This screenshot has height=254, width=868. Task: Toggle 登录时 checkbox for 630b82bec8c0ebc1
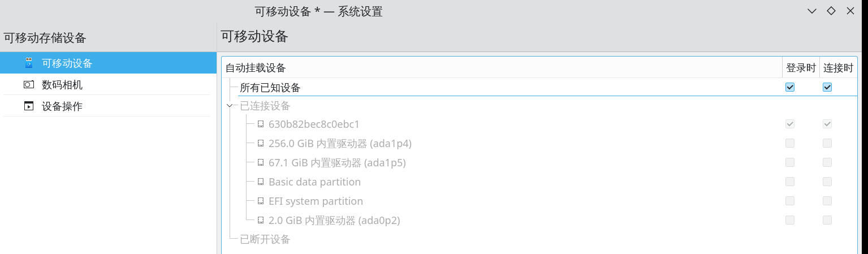point(790,124)
